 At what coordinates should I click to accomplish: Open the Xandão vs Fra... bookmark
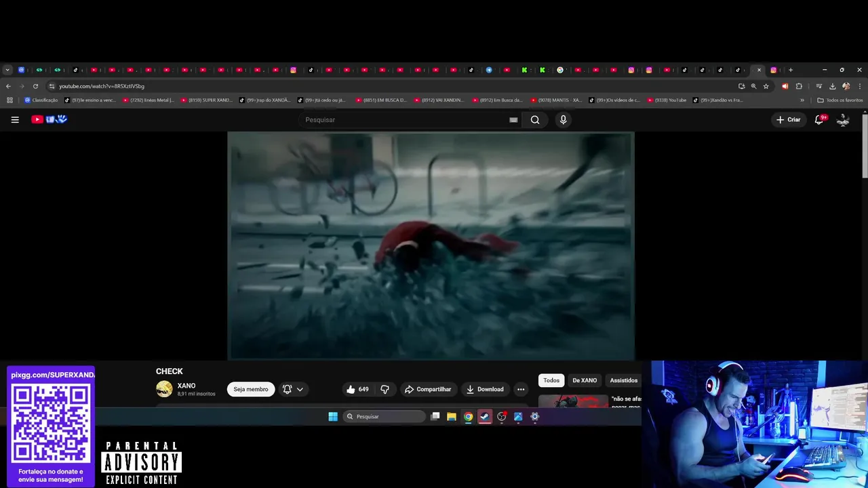pos(718,100)
